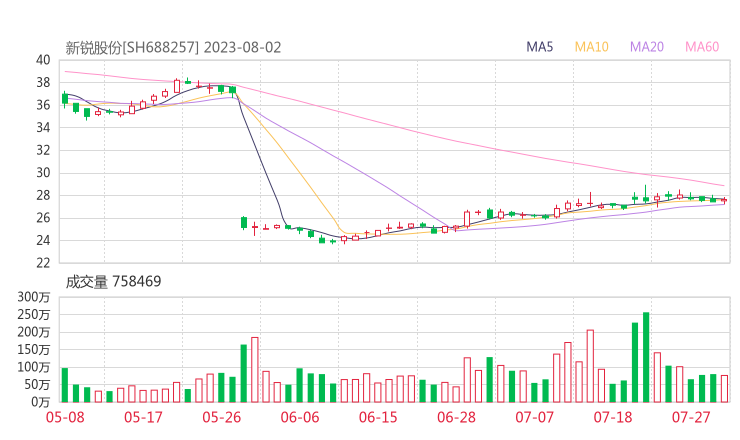Click the price axis value 22
Image resolution: width=740 pixels, height=440 pixels.
43,263
